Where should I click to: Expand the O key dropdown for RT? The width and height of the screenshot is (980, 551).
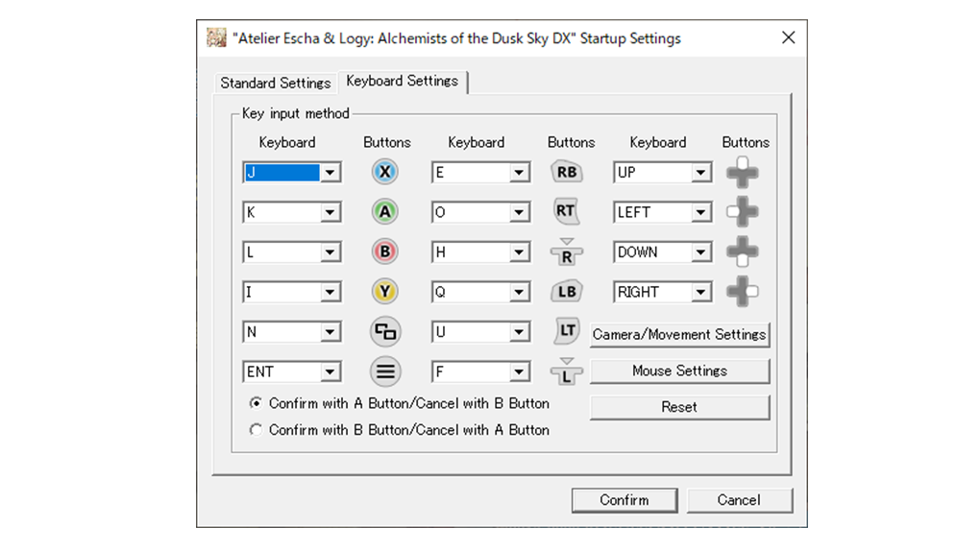[x=519, y=212]
